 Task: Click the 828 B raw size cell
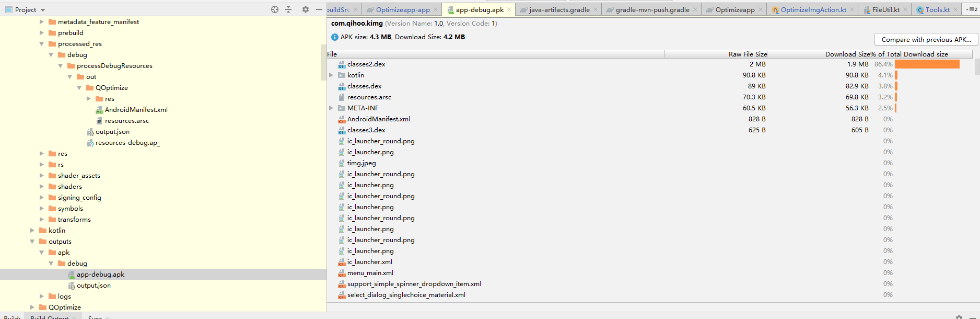(757, 119)
